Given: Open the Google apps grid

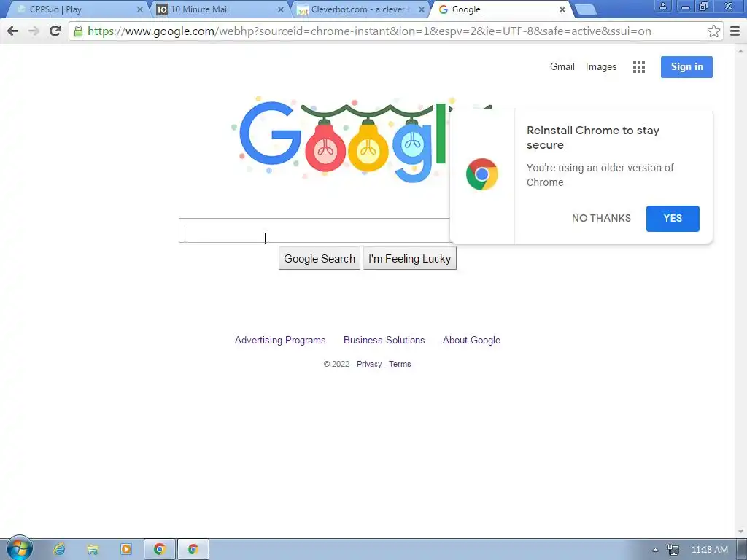Looking at the screenshot, I should pos(639,67).
